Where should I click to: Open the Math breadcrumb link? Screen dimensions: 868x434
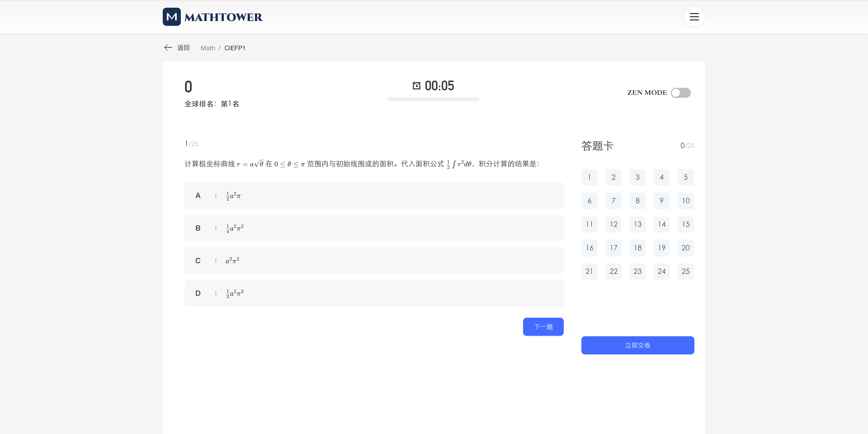click(208, 48)
